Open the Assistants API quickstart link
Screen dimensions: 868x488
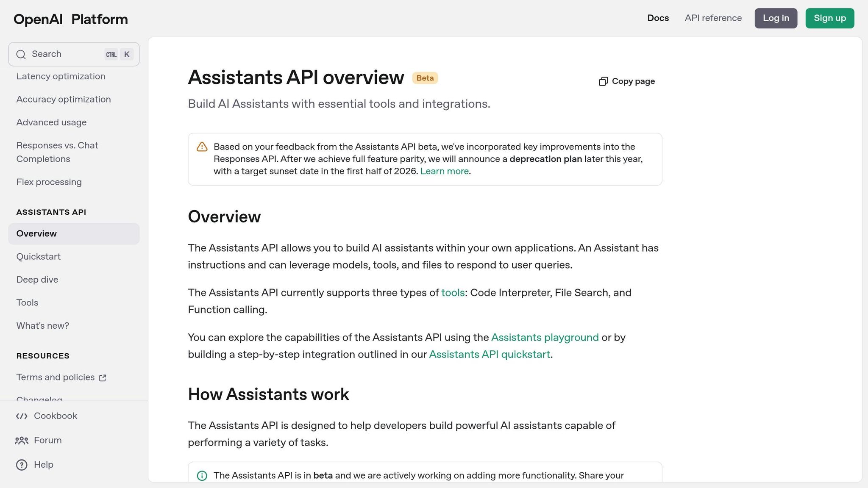coord(490,355)
